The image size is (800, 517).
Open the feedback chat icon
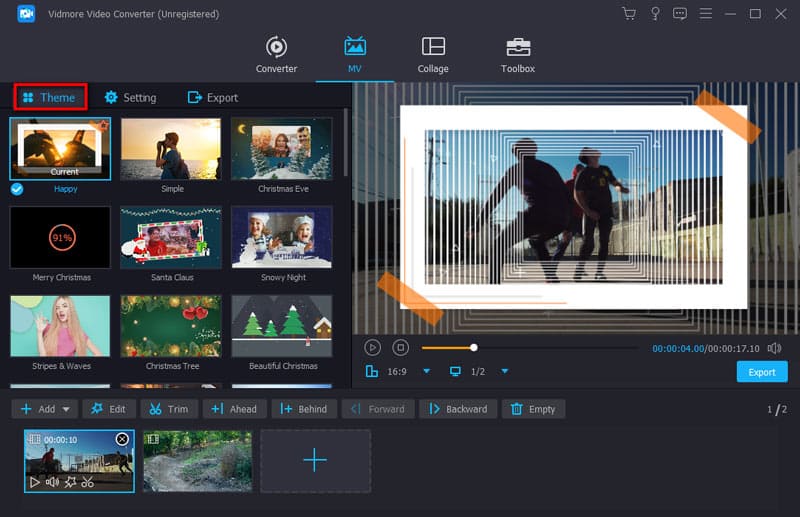coord(680,14)
